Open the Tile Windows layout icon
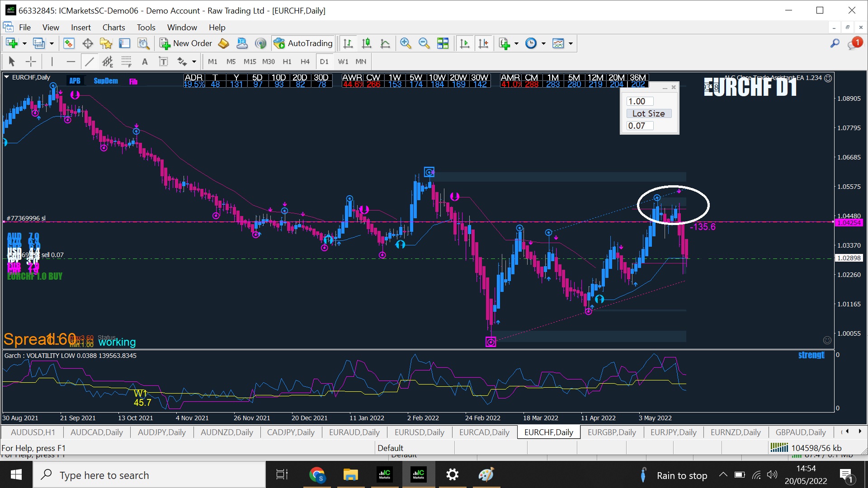 click(443, 43)
